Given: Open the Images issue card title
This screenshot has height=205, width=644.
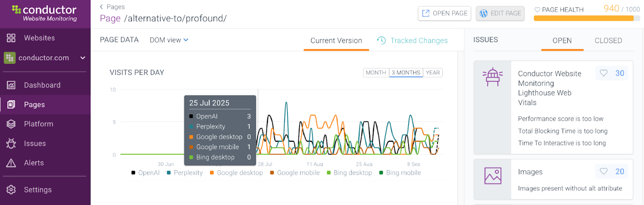Looking at the screenshot, I should click(530, 172).
